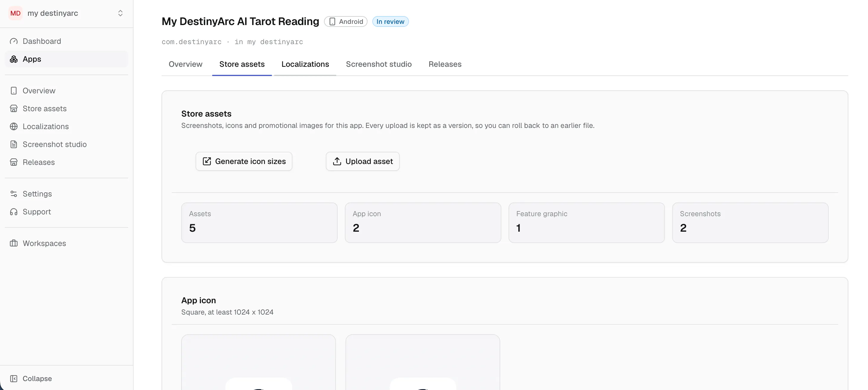Image resolution: width=868 pixels, height=390 pixels.
Task: Click the Workspaces briefcase icon
Action: tap(14, 243)
